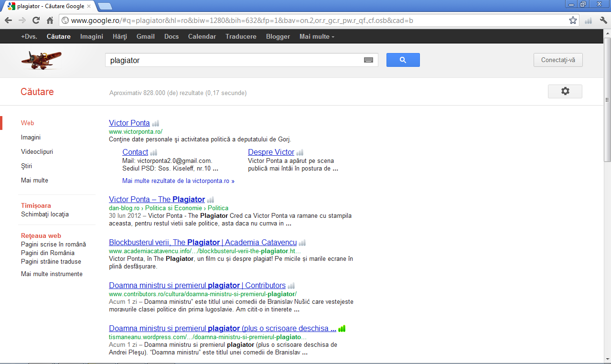This screenshot has height=364, width=611.
Task: Select Căutare in the Google bar
Action: tap(59, 36)
